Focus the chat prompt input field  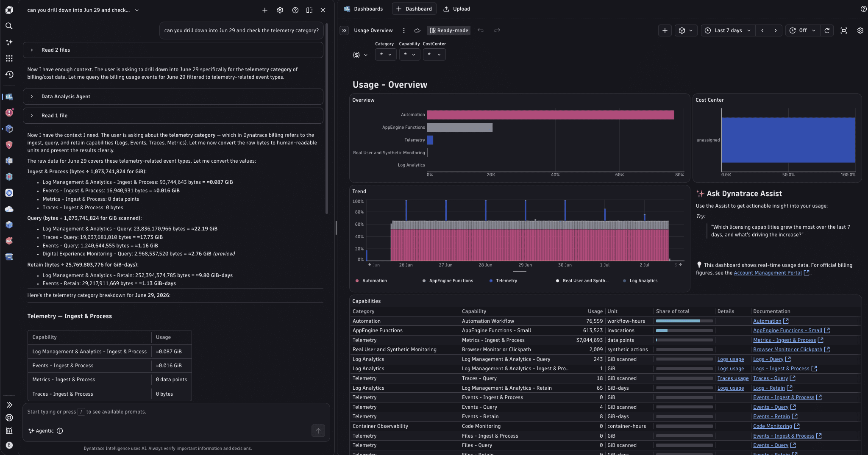click(176, 412)
